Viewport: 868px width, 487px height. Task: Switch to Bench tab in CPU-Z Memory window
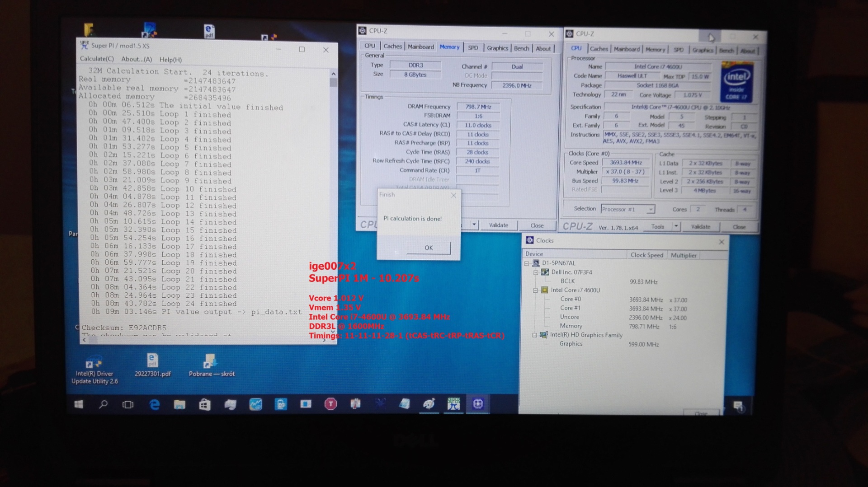pyautogui.click(x=521, y=48)
